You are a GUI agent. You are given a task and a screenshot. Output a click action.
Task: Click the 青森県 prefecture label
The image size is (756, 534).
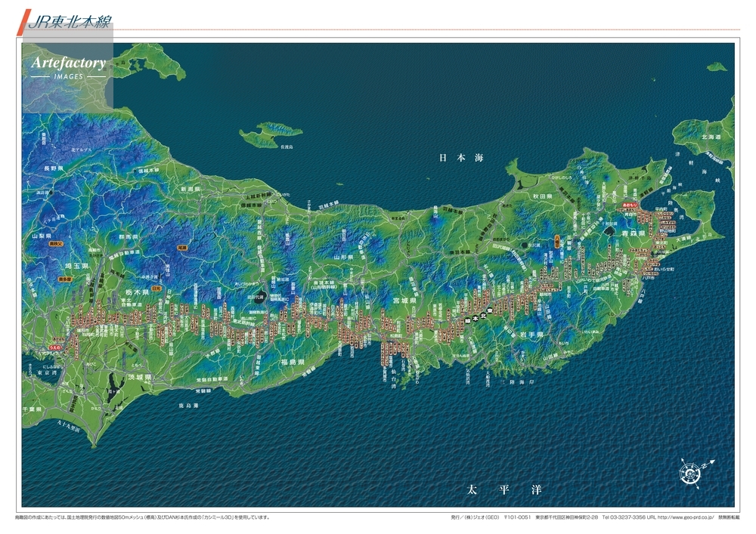631,234
